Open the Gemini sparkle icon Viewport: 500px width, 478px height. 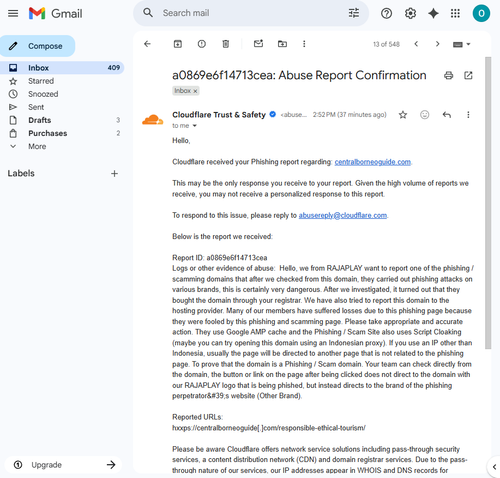click(433, 13)
